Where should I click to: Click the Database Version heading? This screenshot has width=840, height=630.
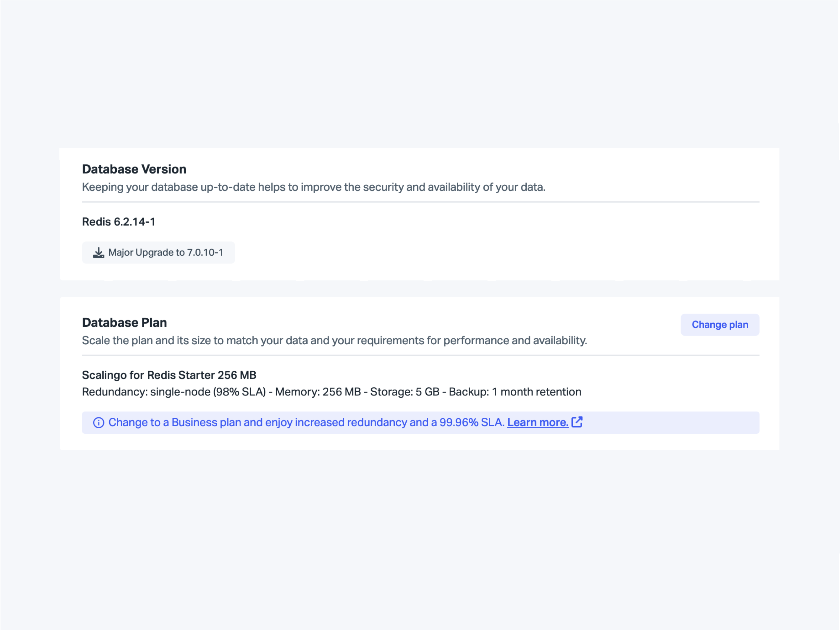(x=134, y=169)
